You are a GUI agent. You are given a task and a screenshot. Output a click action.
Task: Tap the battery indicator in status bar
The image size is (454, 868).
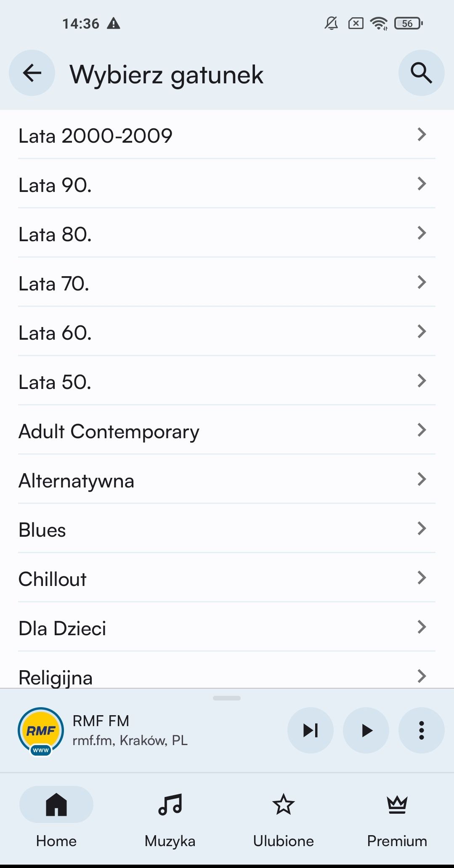point(408,24)
